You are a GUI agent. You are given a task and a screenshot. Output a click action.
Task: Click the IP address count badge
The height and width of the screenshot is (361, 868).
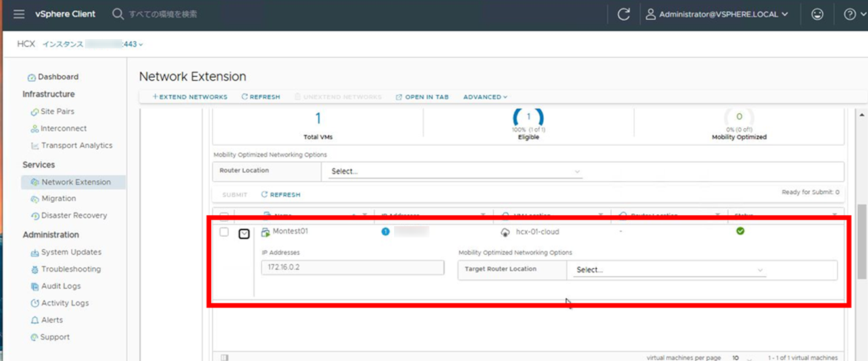pos(385,232)
